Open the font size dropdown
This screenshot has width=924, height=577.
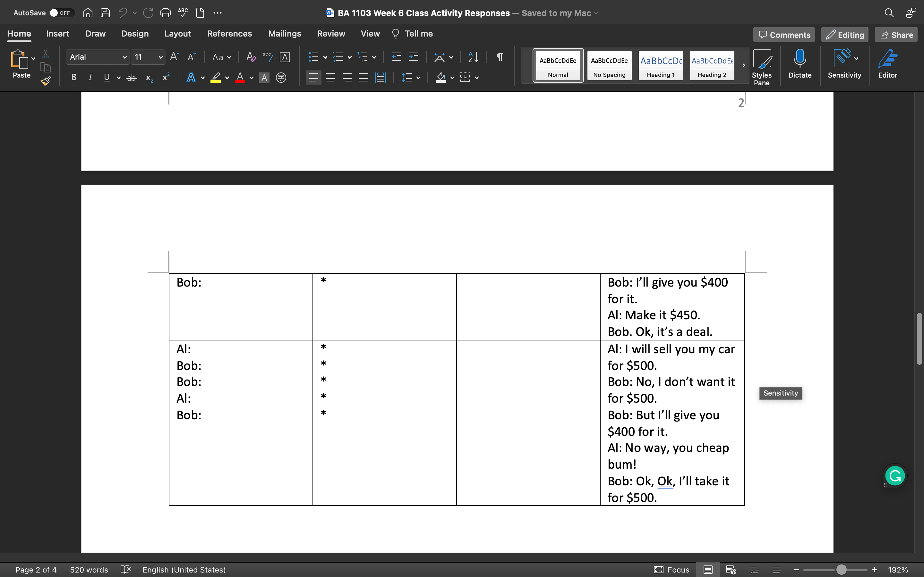coord(160,57)
